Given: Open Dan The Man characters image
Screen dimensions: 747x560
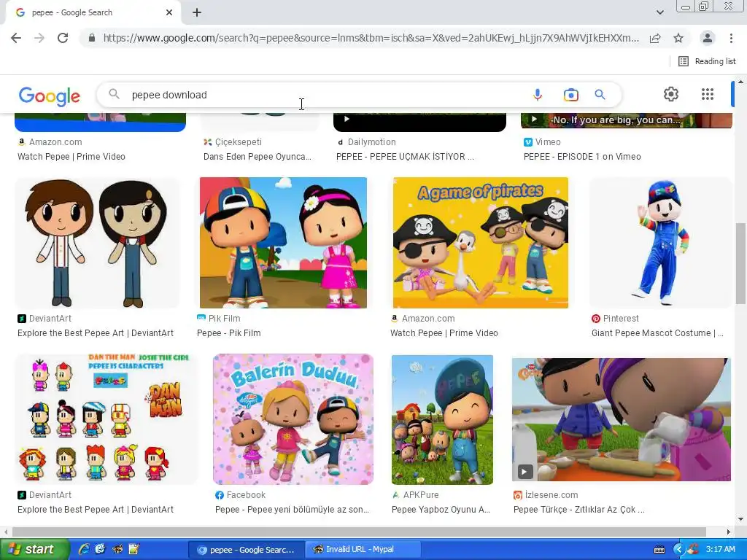Looking at the screenshot, I should [107, 419].
